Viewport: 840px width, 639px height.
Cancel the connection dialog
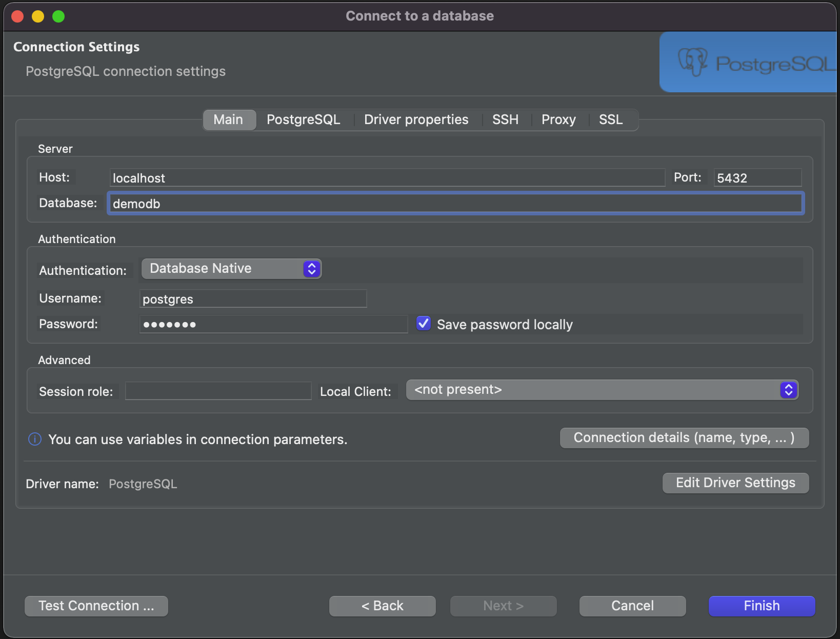click(632, 606)
